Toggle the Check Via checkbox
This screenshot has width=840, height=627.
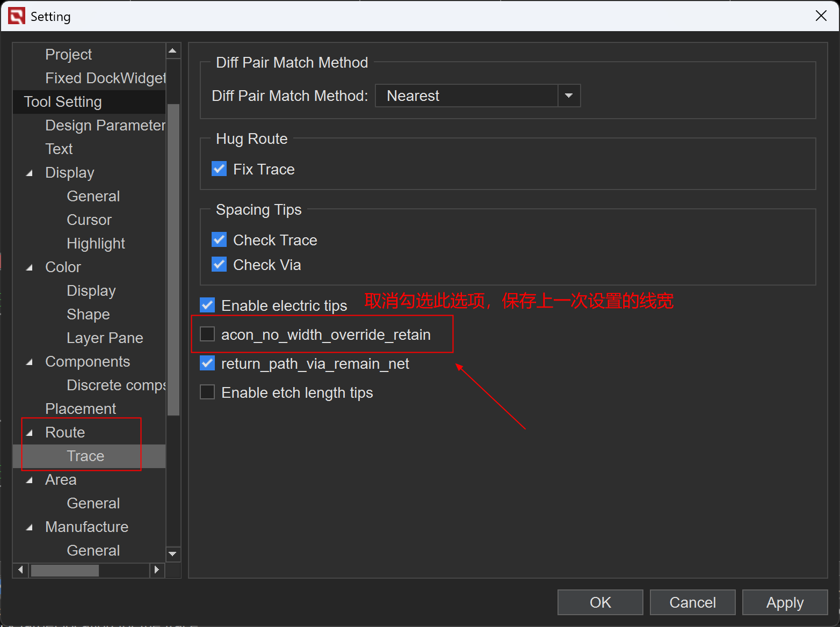pyautogui.click(x=219, y=264)
